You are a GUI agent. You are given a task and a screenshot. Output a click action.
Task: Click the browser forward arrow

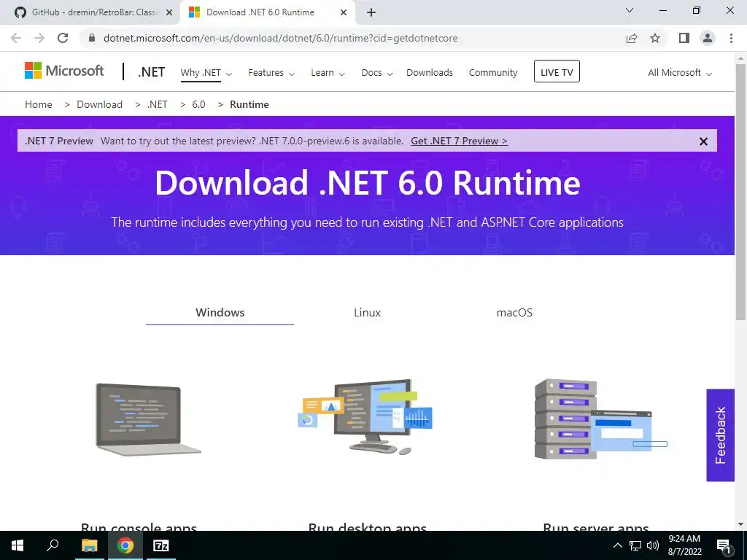(x=39, y=38)
